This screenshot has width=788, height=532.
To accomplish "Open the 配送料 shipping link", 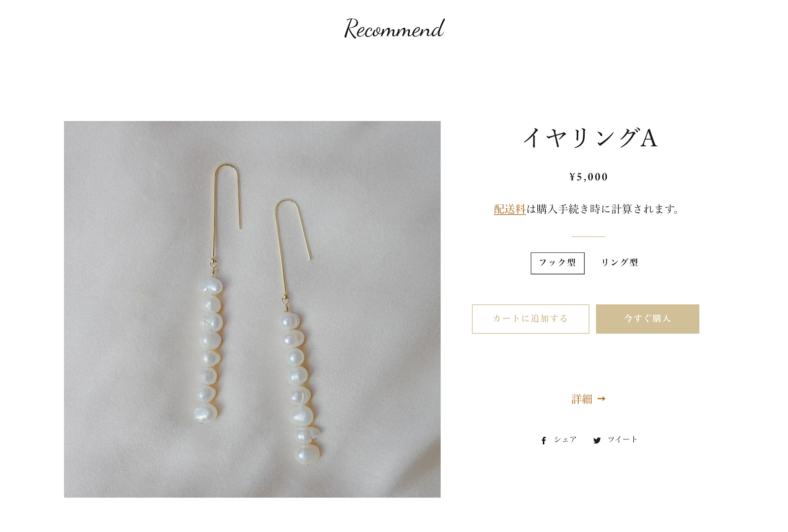I will (510, 209).
